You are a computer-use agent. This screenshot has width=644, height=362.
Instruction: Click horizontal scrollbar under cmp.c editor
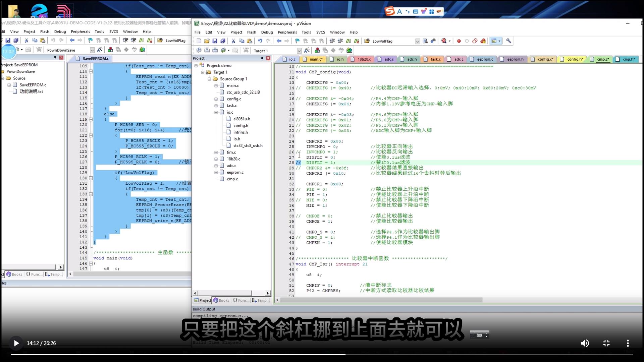click(x=381, y=300)
